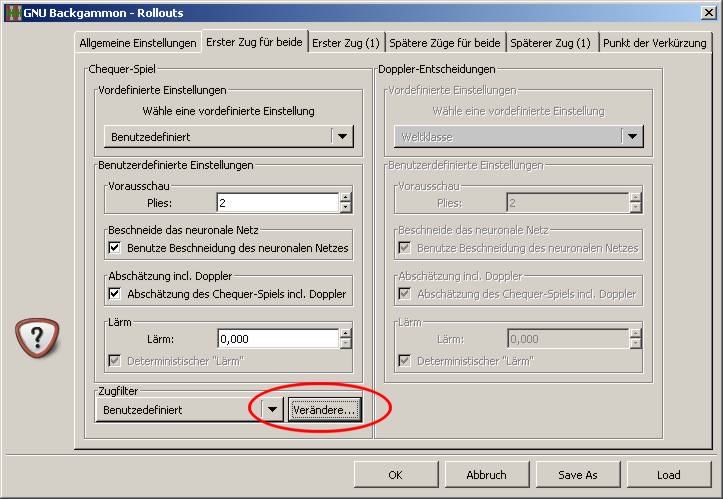Expand the Zugfilter Benutzedefiniert dropdown
The image size is (723, 499).
click(x=190, y=410)
